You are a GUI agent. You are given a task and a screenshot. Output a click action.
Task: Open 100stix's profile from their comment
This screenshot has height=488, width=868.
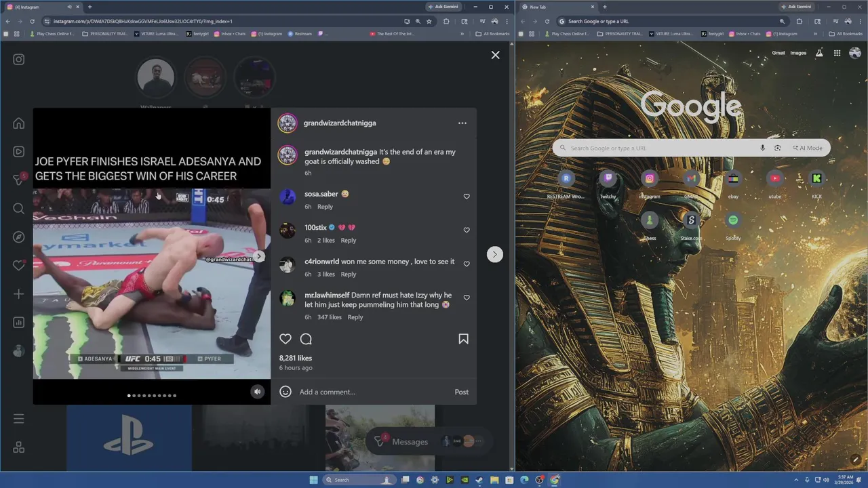[315, 228]
